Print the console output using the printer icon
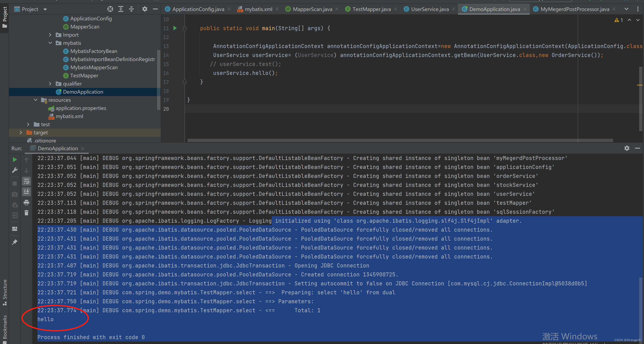Screen dimensions: 644x344 point(26,202)
